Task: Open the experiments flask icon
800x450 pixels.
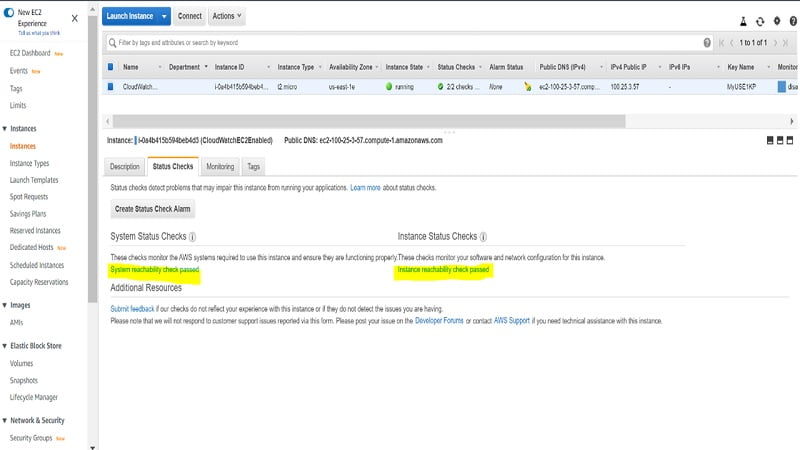Action: [x=743, y=21]
